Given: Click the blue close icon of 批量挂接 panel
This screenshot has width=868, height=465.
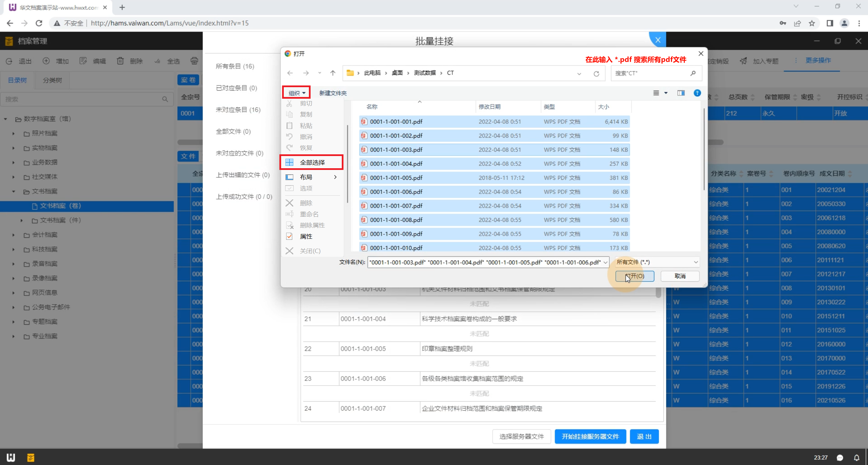Looking at the screenshot, I should [x=658, y=40].
